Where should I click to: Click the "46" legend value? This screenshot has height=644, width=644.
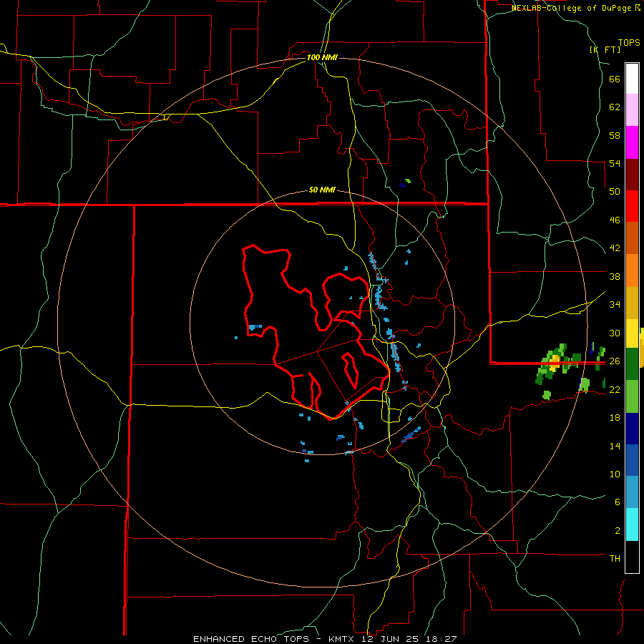[615, 220]
